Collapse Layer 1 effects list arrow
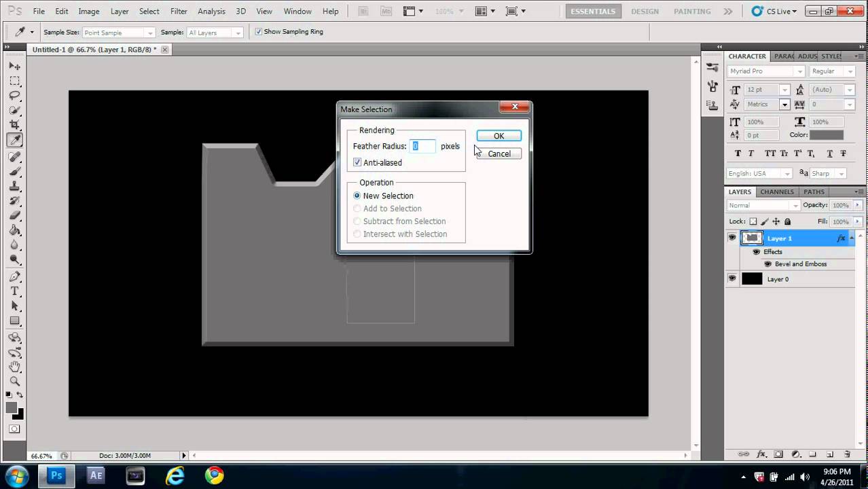This screenshot has height=489, width=868. click(x=852, y=238)
